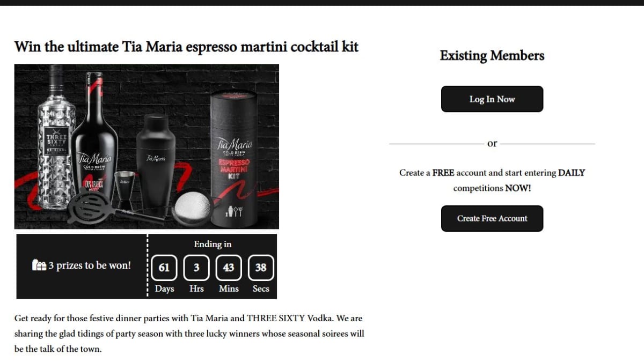Click the Days countdown box showing 61
This screenshot has height=362, width=644.
[x=164, y=268]
